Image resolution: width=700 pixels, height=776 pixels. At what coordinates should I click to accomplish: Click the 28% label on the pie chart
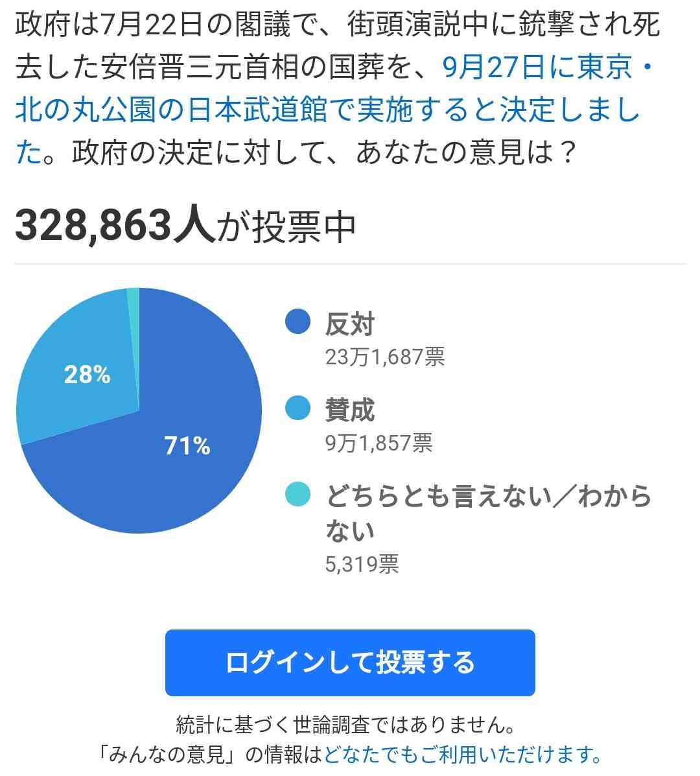(87, 374)
